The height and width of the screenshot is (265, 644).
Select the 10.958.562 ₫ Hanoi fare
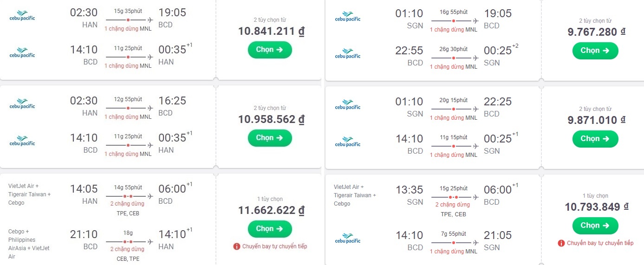click(x=270, y=138)
